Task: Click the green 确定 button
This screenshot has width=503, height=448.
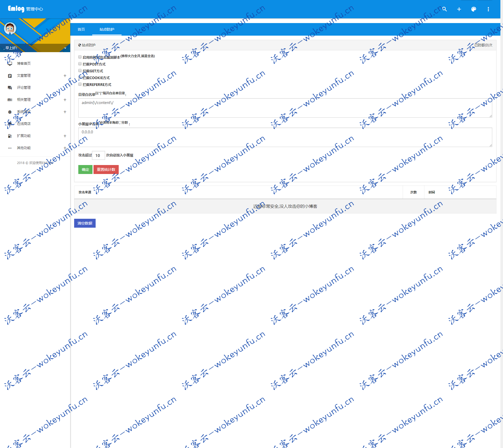Action: click(85, 170)
